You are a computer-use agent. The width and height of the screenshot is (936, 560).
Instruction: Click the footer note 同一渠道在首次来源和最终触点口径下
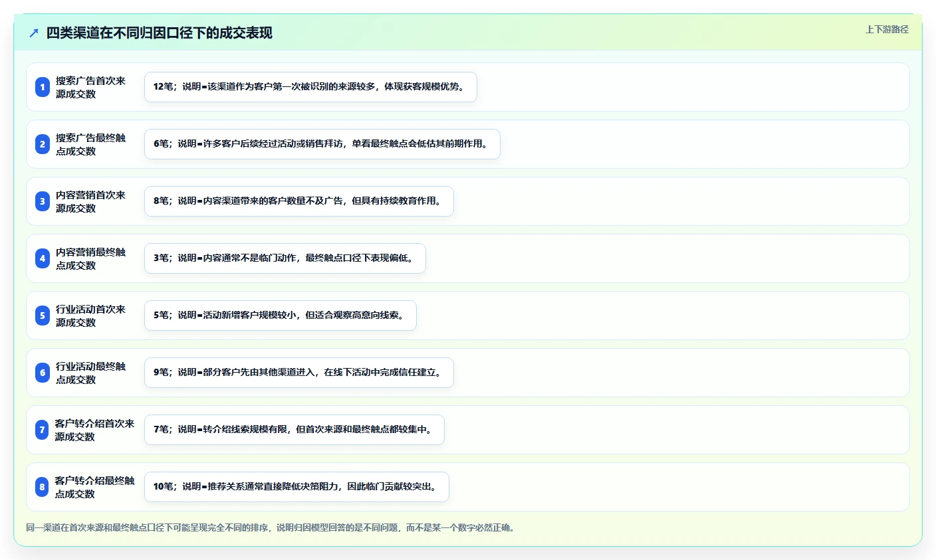[x=270, y=527]
